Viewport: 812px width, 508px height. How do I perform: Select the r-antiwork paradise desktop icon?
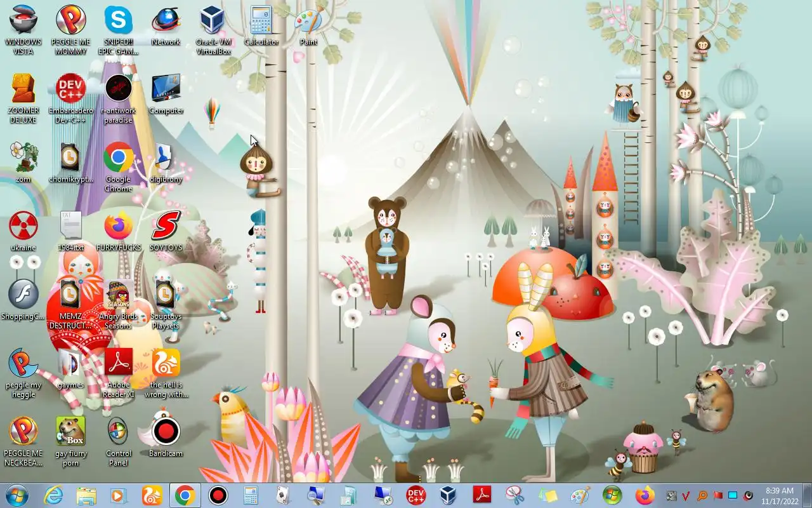118,98
